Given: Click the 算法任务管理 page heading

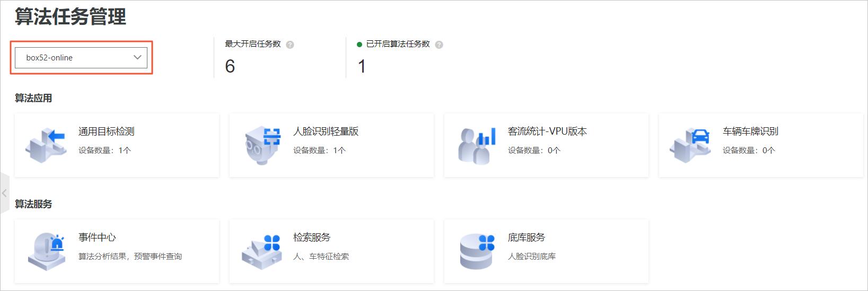Looking at the screenshot, I should point(71,16).
